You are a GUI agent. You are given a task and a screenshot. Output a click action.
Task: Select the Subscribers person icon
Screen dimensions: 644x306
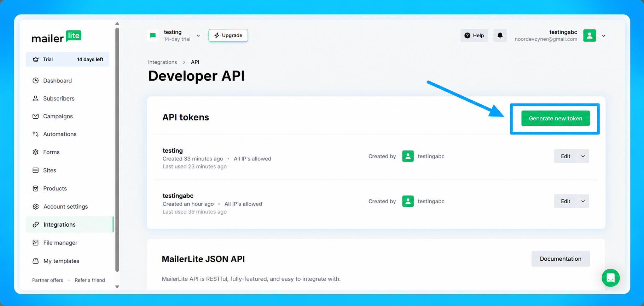[x=35, y=98]
